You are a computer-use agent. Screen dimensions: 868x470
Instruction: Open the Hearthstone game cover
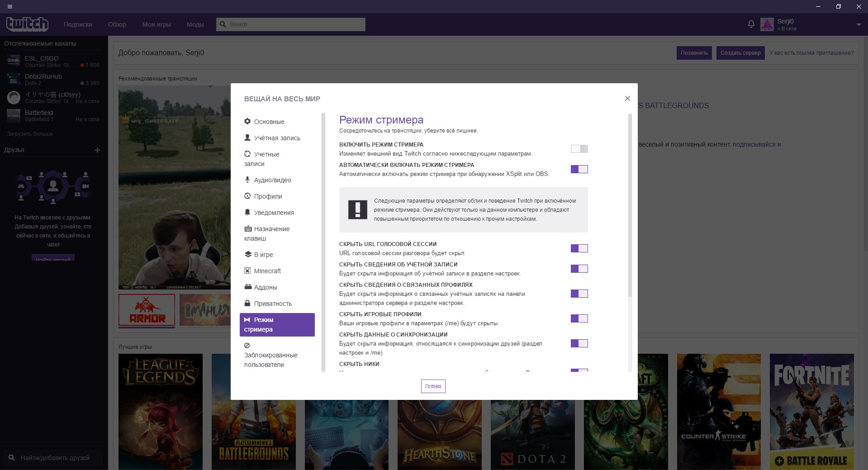pyautogui.click(x=439, y=435)
